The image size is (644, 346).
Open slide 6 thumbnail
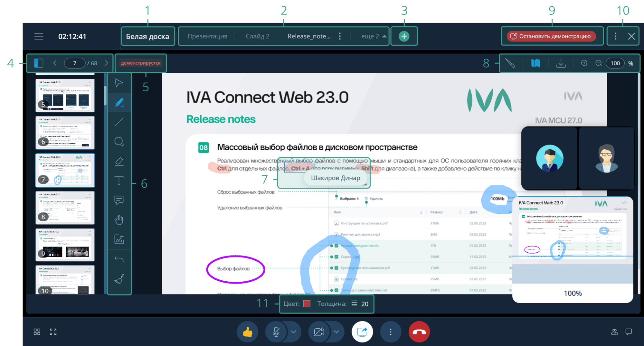point(65,133)
